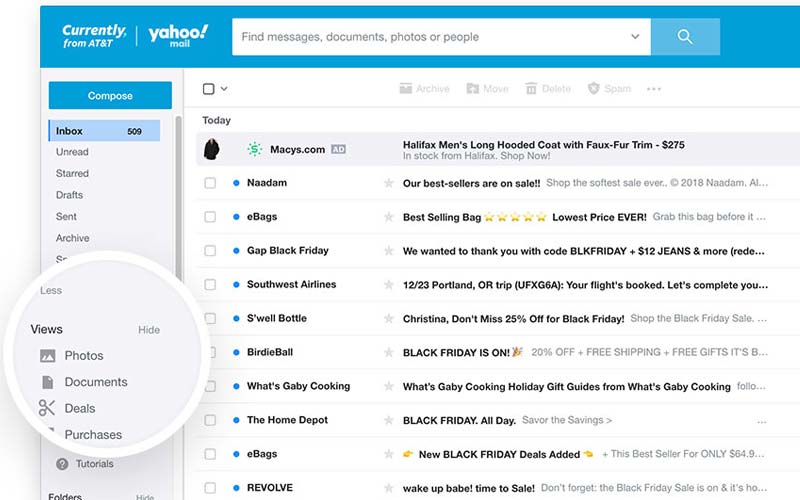The width and height of the screenshot is (800, 500).
Task: Expand the search box options chevron
Action: tap(635, 37)
